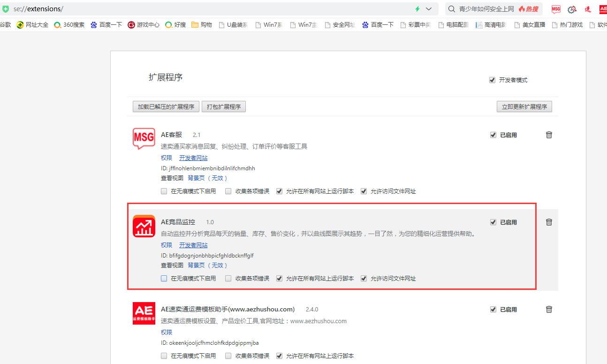607x364 pixels.
Task: Open the 360搜索 bookmark
Action: click(x=69, y=25)
